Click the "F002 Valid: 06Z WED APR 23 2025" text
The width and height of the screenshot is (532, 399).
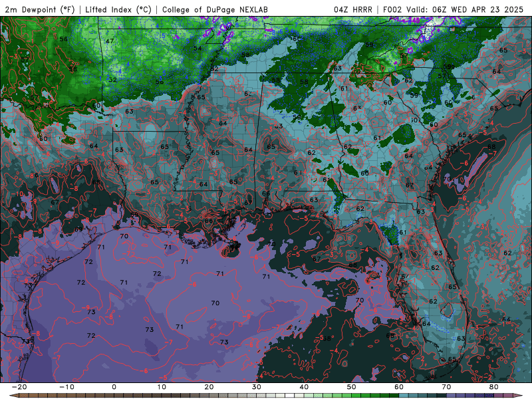pyautogui.click(x=454, y=9)
